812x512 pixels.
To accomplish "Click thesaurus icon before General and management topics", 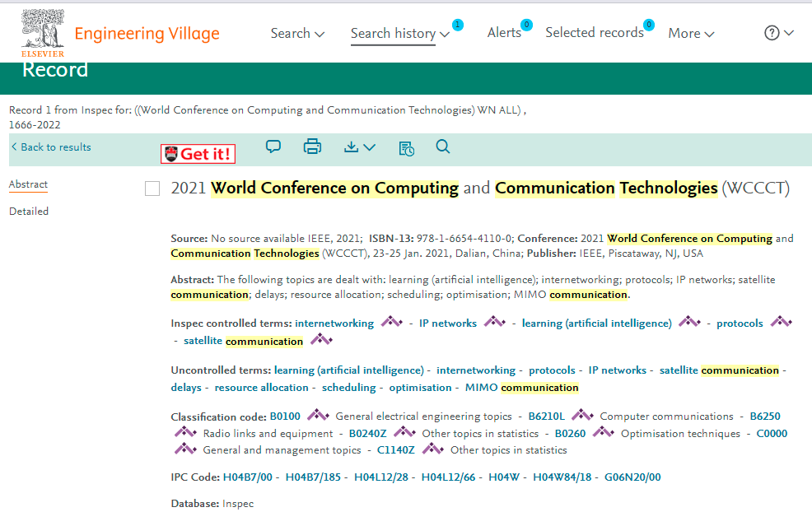I will click(x=185, y=449).
